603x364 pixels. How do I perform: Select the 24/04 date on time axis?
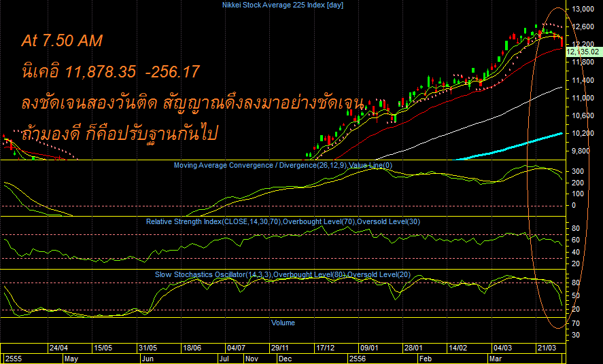(58, 348)
